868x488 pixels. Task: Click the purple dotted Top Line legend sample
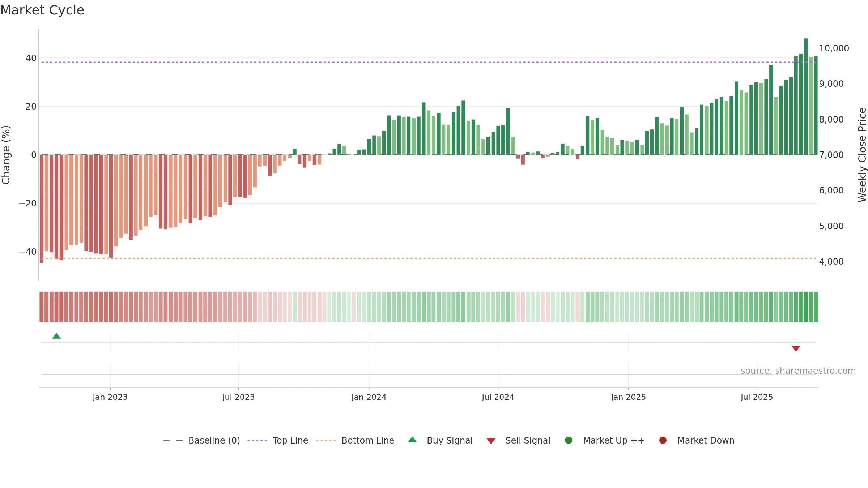[x=257, y=440]
